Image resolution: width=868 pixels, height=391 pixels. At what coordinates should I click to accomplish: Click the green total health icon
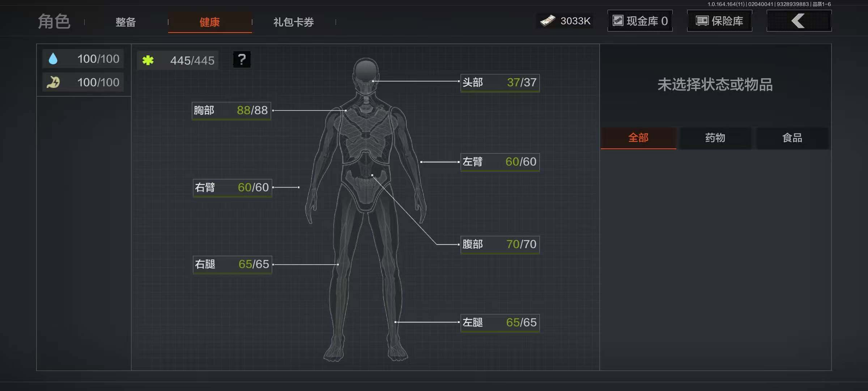(x=148, y=60)
